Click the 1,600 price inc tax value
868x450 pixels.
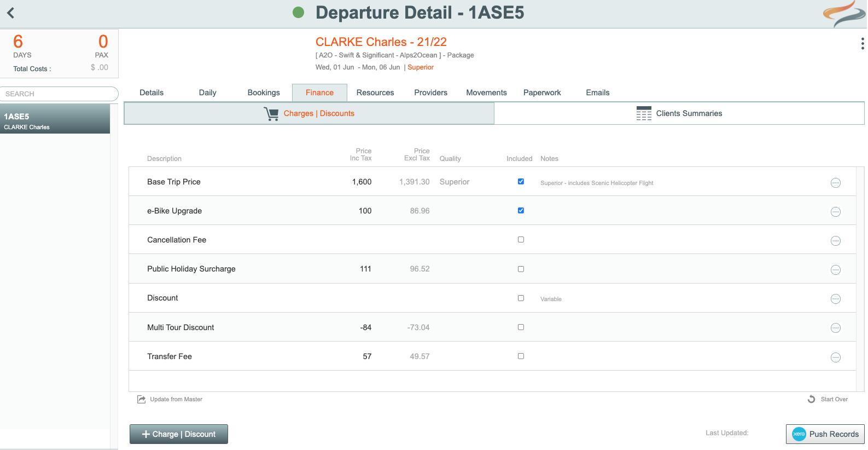[x=362, y=182]
